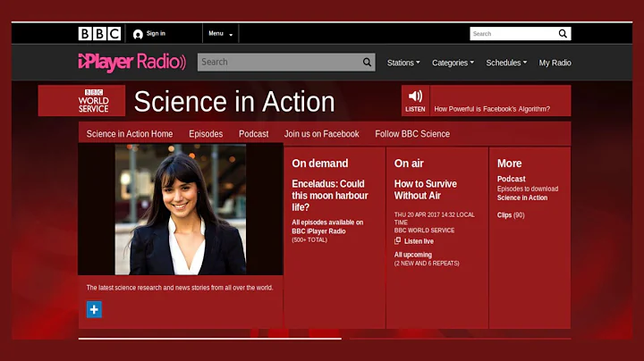Viewport: 644px width, 361px height.
Task: Click the Sign in account icon
Action: (138, 34)
